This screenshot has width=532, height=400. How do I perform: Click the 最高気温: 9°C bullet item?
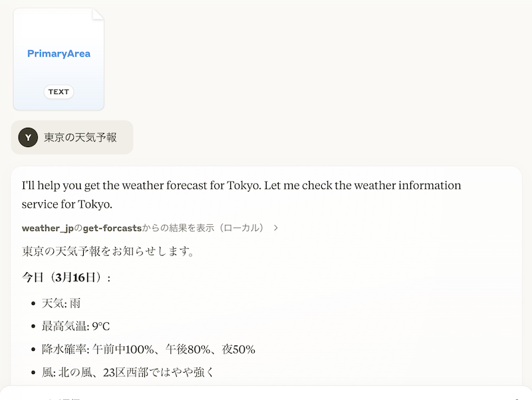(x=76, y=326)
